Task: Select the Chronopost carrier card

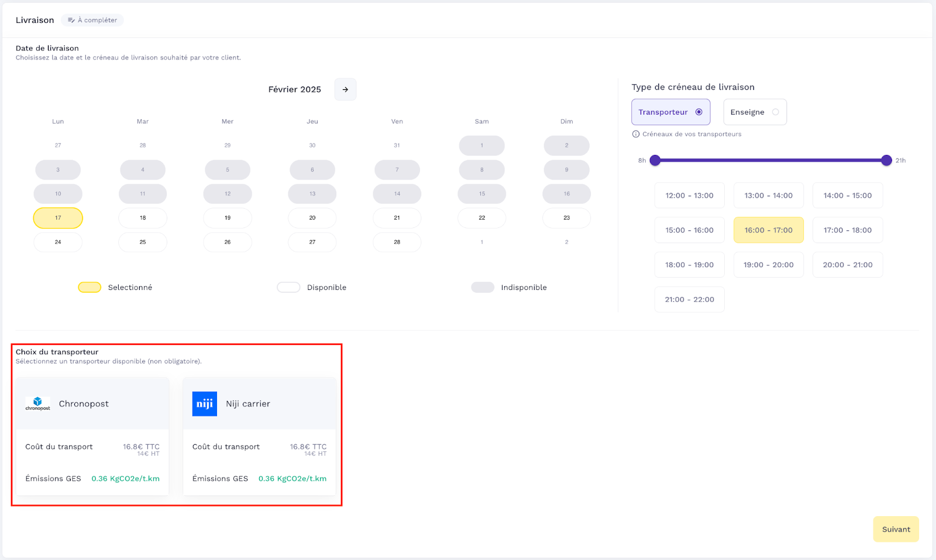Action: coord(92,436)
